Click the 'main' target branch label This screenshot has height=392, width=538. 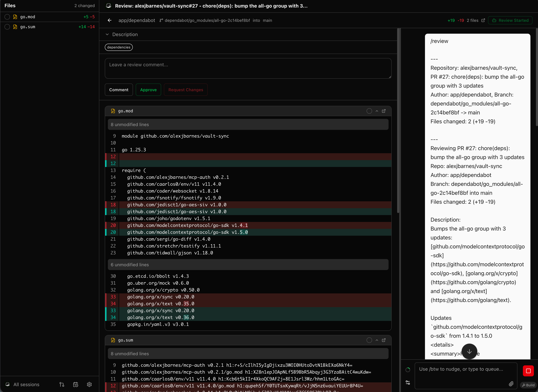pos(267,20)
